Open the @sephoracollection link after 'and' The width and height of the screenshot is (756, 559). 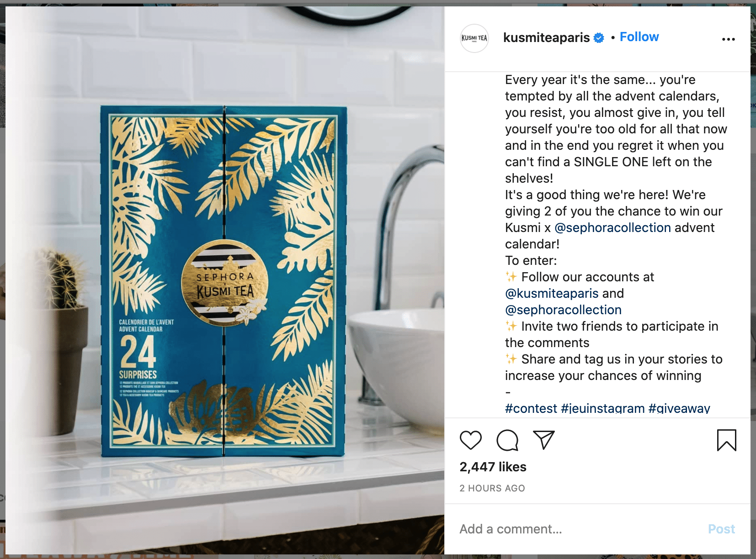tap(563, 310)
